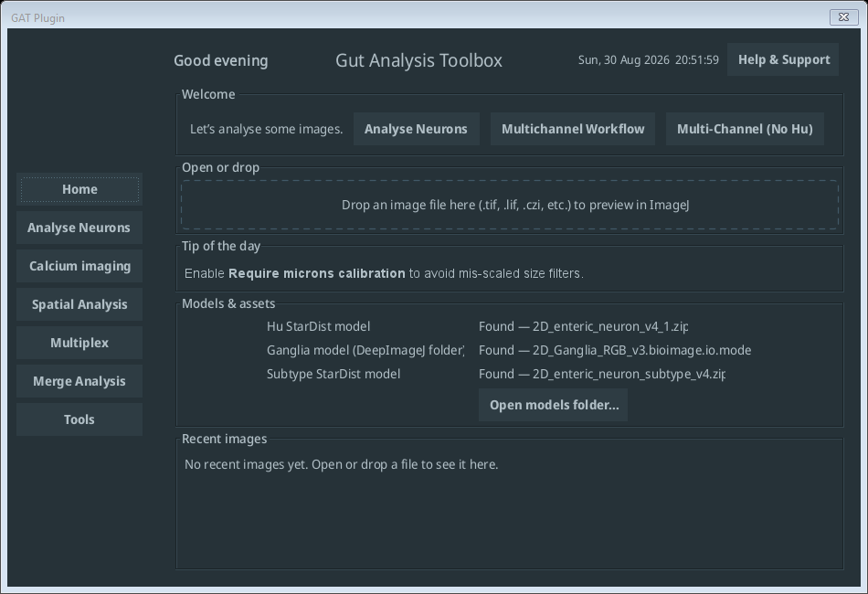Go to the Calcium imaging section
Screen dimensions: 868x594
point(79,266)
